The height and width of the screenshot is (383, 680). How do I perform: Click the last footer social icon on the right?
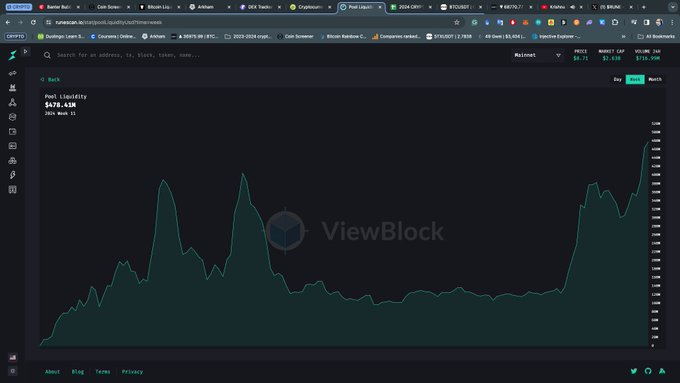tap(662, 371)
